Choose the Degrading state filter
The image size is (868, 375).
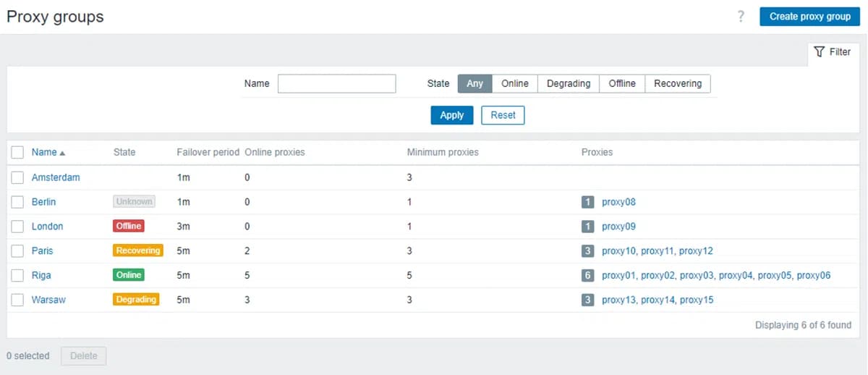click(x=568, y=83)
